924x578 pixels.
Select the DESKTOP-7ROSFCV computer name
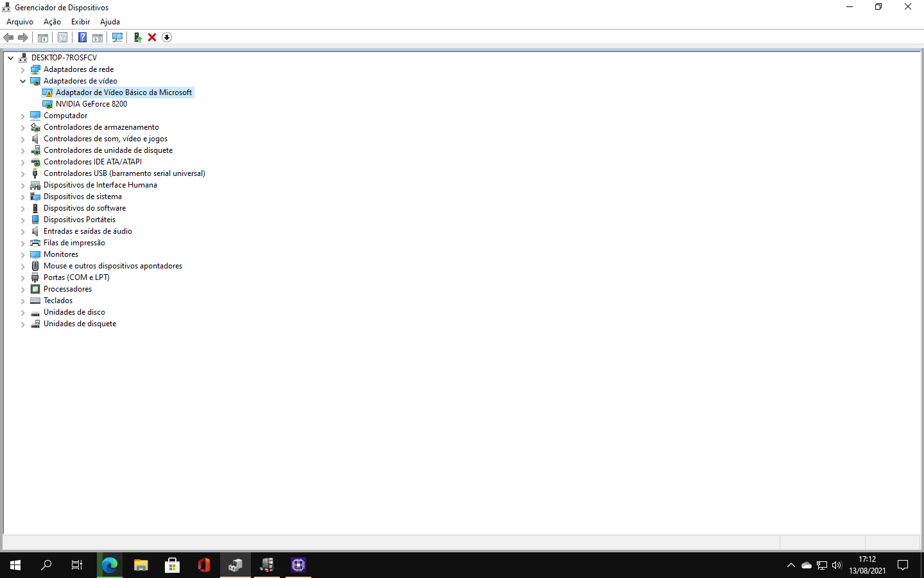pyautogui.click(x=64, y=58)
